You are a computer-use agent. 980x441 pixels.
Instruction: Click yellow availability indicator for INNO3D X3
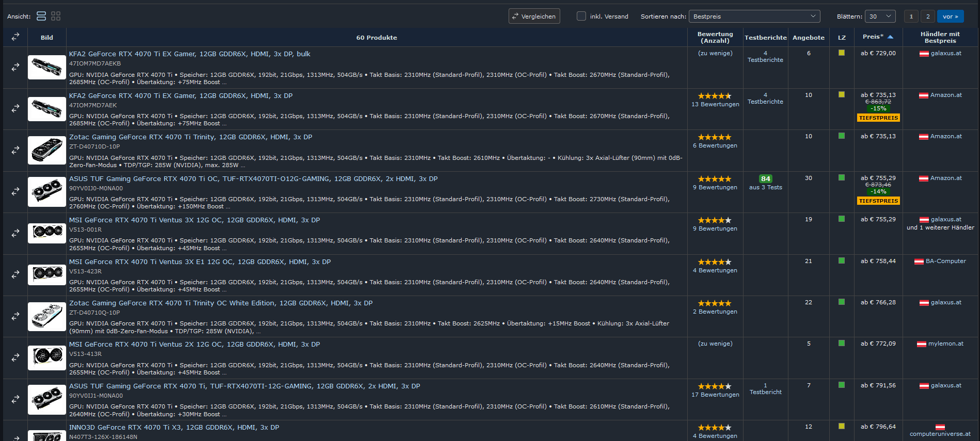[842, 426]
